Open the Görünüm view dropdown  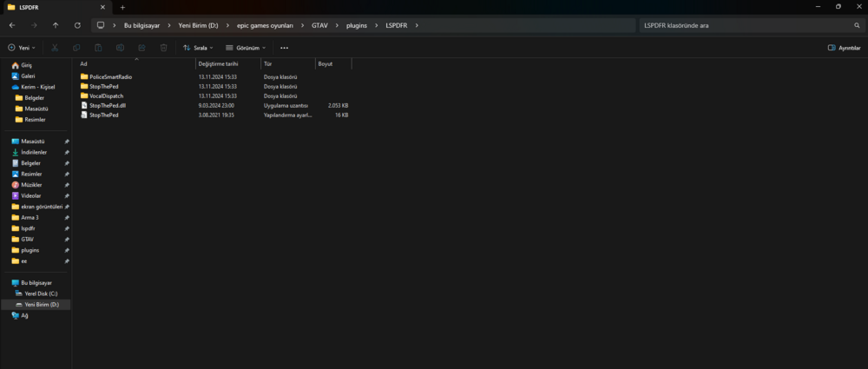[x=246, y=48]
